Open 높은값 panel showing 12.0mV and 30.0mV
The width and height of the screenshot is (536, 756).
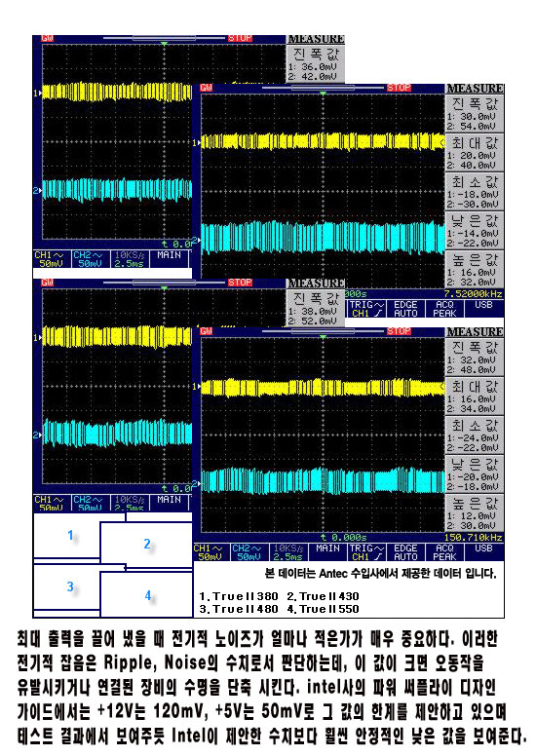pos(475,513)
